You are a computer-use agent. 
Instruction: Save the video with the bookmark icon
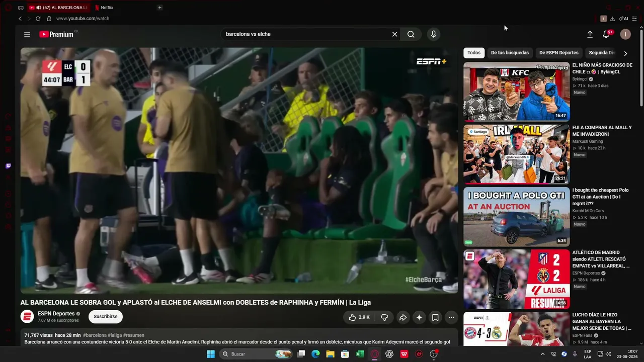pos(435,317)
